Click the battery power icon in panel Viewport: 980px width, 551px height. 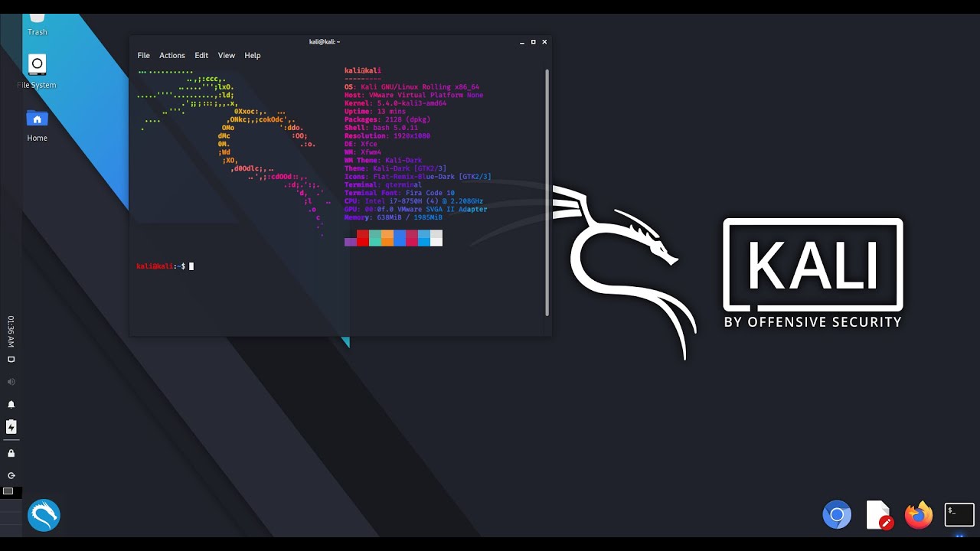click(x=11, y=427)
